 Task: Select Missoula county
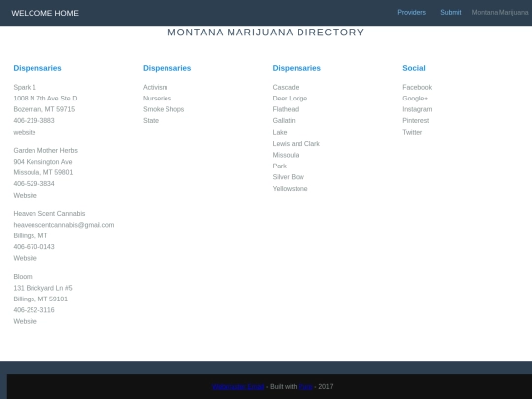coord(286,155)
